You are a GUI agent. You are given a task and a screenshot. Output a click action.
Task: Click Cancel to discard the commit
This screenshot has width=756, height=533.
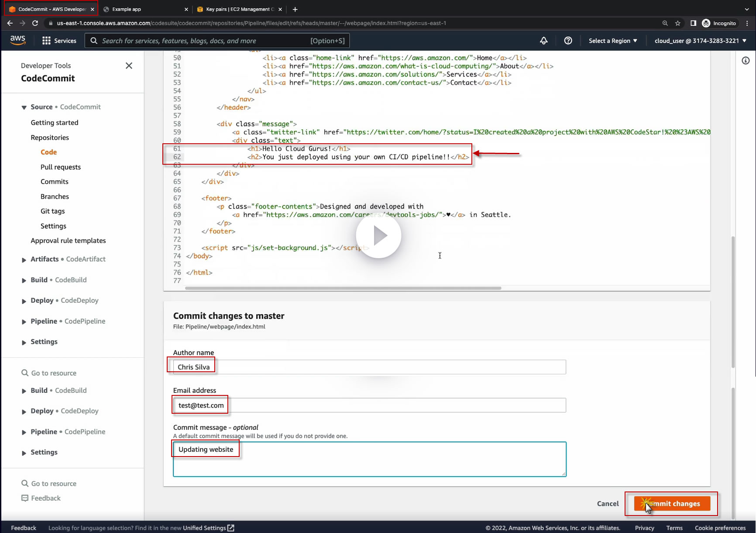coord(608,504)
